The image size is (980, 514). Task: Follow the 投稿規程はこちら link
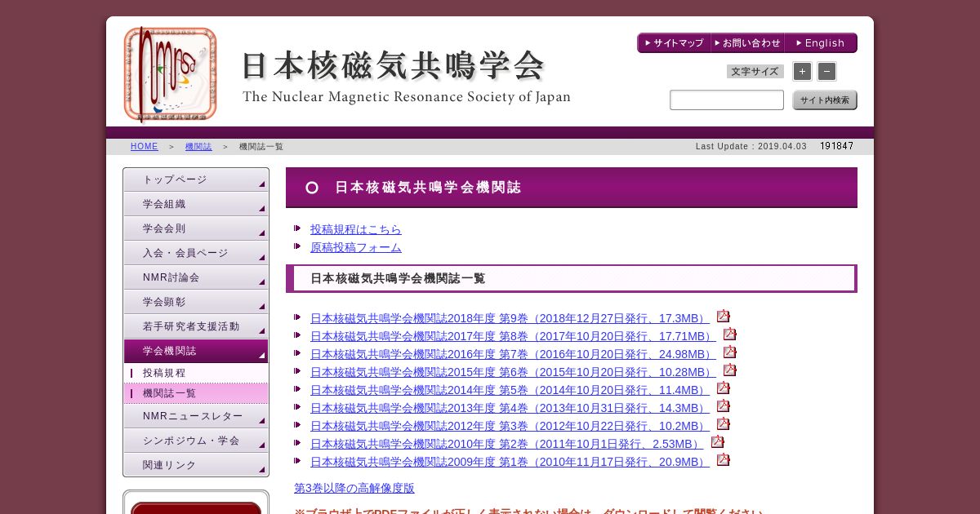tap(356, 229)
